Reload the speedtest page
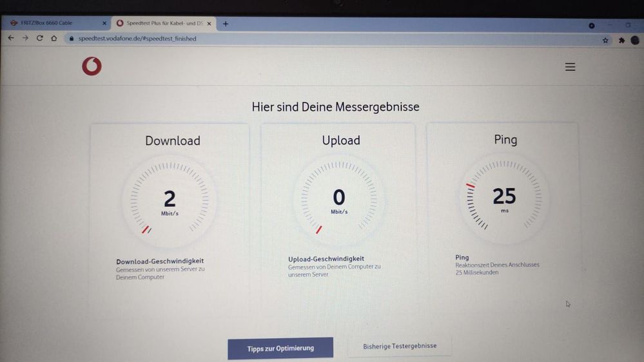 tap(40, 38)
